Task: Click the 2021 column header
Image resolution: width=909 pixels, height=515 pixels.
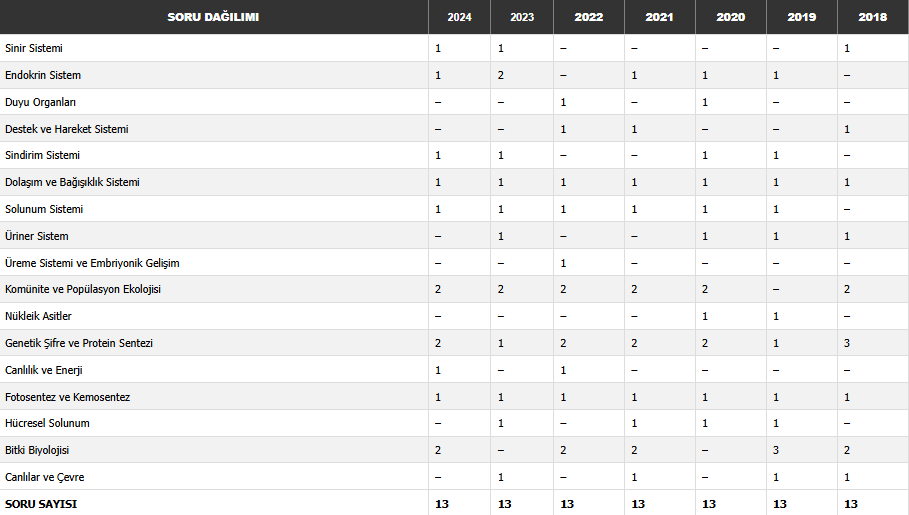Action: 659,17
